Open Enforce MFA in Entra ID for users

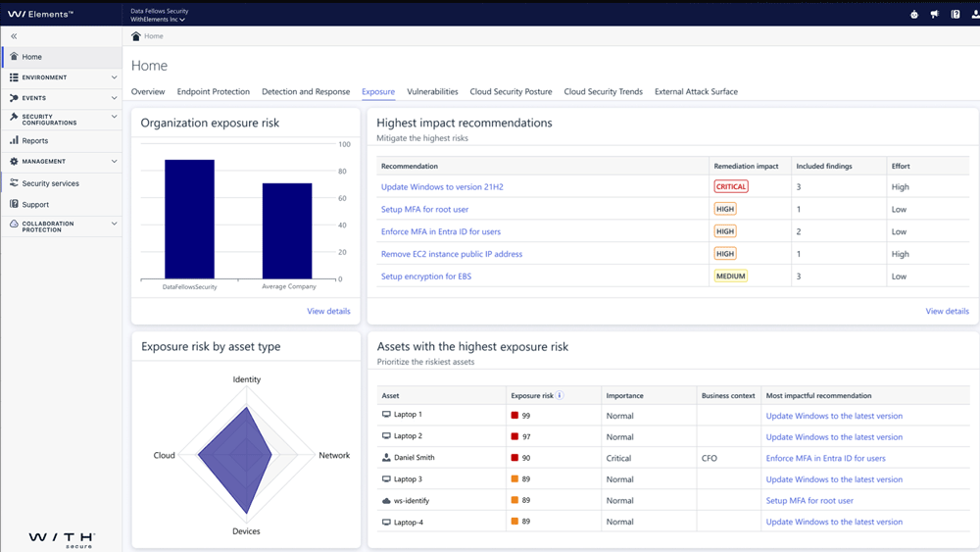click(x=441, y=231)
